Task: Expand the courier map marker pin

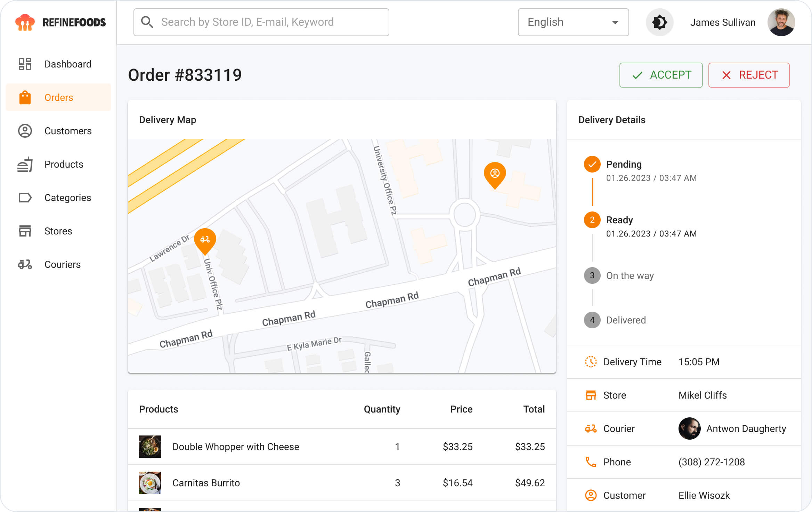Action: (x=205, y=239)
